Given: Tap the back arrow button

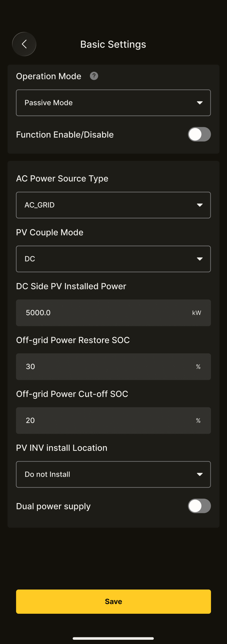Looking at the screenshot, I should pos(24,44).
